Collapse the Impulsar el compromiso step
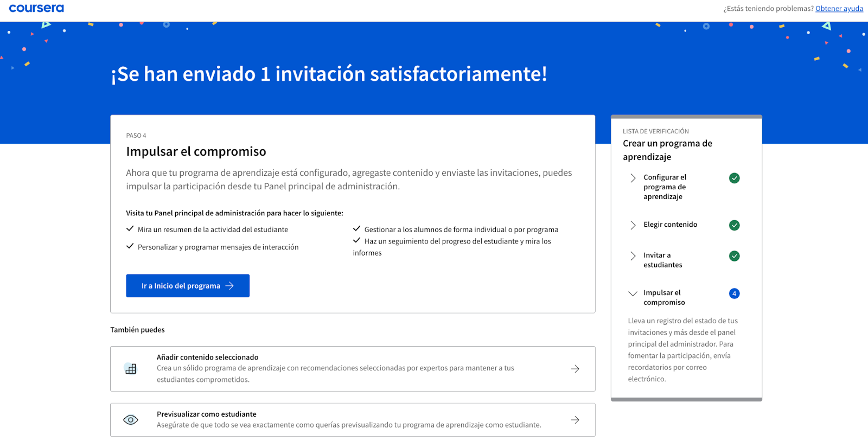 point(633,293)
